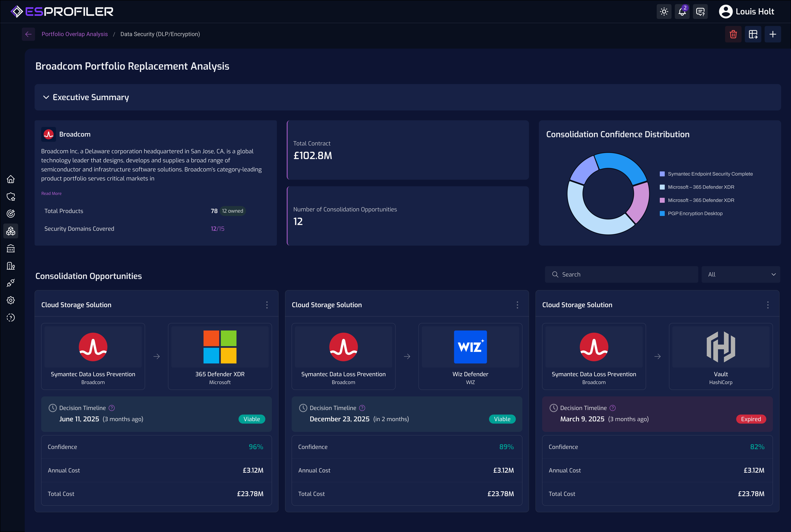
Task: Open options menu for 365 Defender XDR card
Action: 267,305
